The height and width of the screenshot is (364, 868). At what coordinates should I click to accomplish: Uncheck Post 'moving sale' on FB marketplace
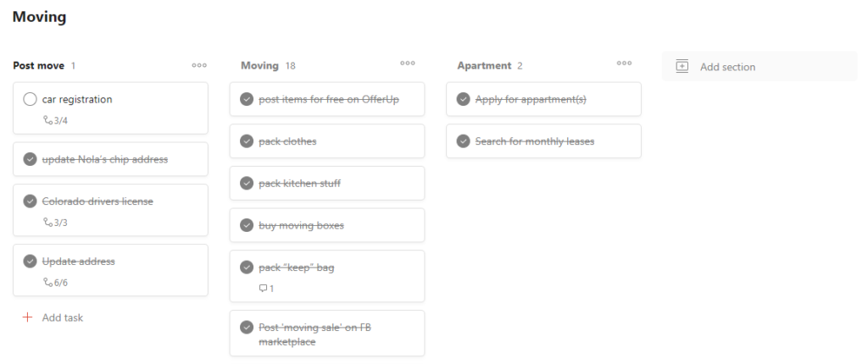tap(247, 328)
